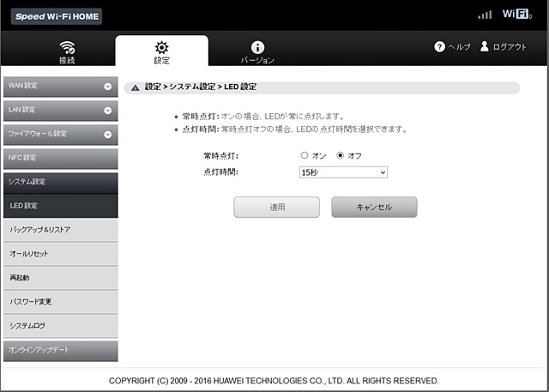Open the 再起動 page
549x392 pixels.
(61, 278)
